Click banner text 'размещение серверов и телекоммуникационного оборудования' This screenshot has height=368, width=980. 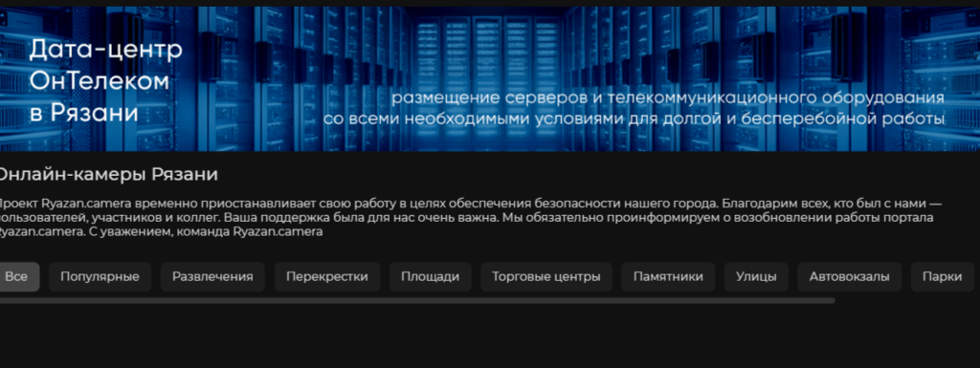pos(667,98)
